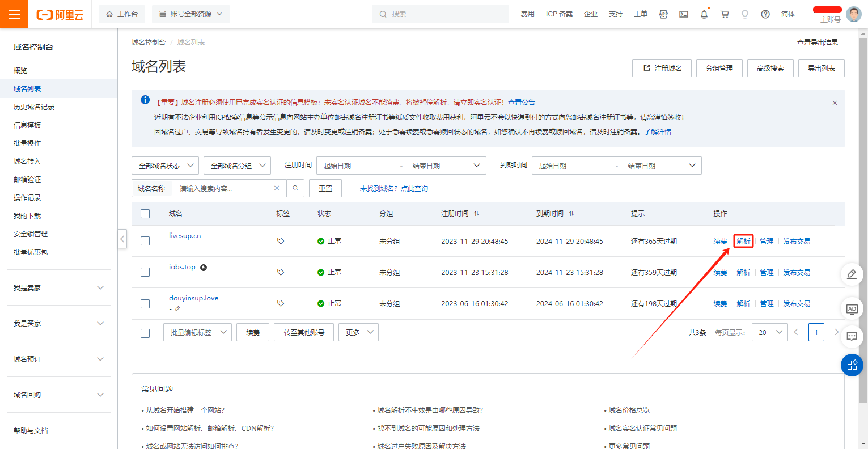Click the lightbulb tips icon

[x=745, y=14]
